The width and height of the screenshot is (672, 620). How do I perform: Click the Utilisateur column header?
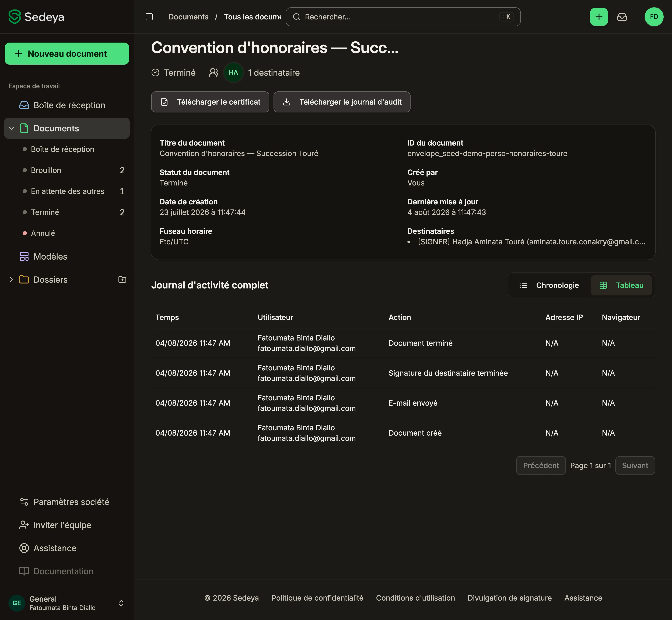(275, 317)
